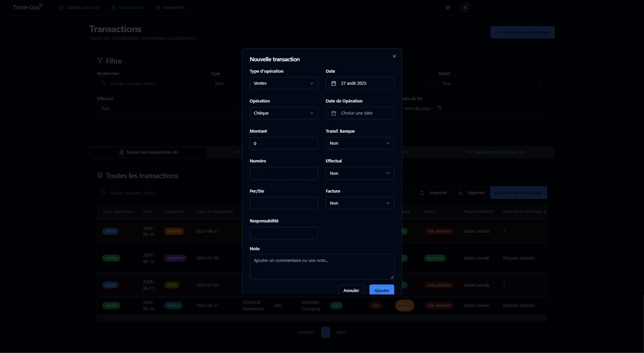Click the funnel icon beside Filtre heading

[100, 61]
